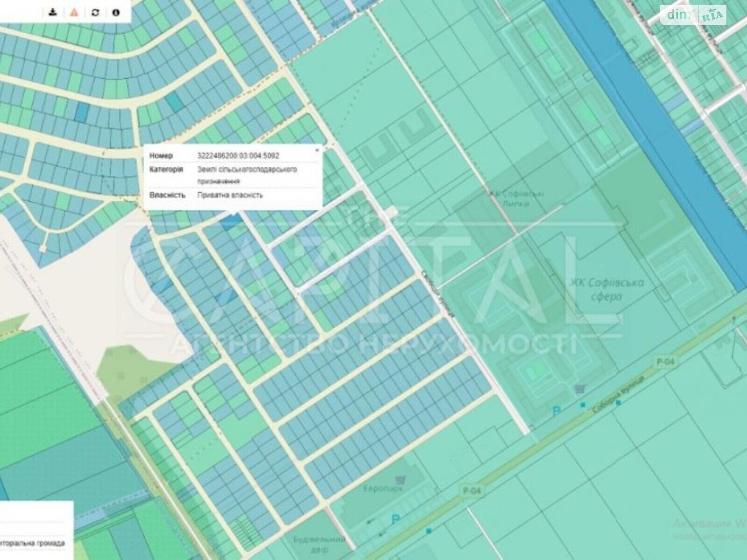Click the land category value text
Viewport: 747px width, 560px height.
(247, 175)
